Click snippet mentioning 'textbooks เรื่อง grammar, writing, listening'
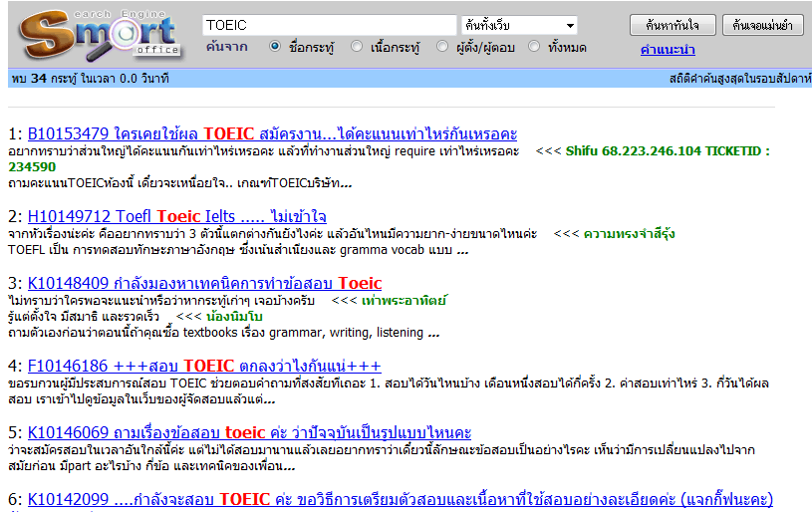Screen dimensions: 812x512 (x=224, y=333)
